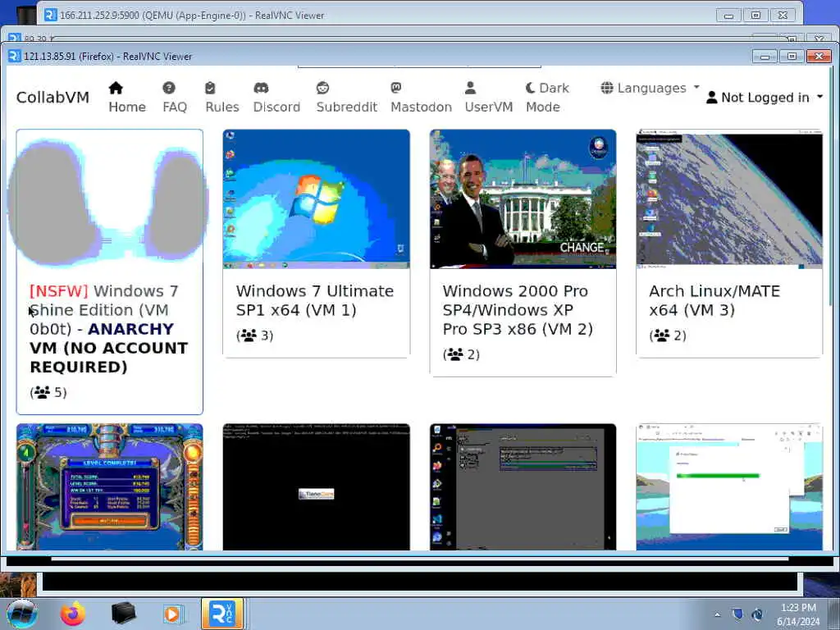Screen dimensions: 840x630
Task: Click the Mastodon logo icon
Action: (x=396, y=87)
